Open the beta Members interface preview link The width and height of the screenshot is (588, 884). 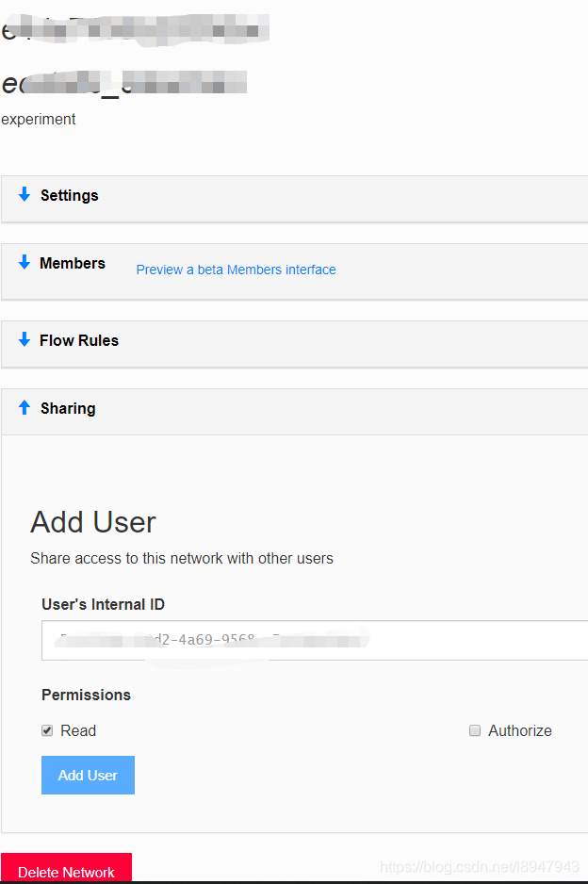[x=236, y=270]
